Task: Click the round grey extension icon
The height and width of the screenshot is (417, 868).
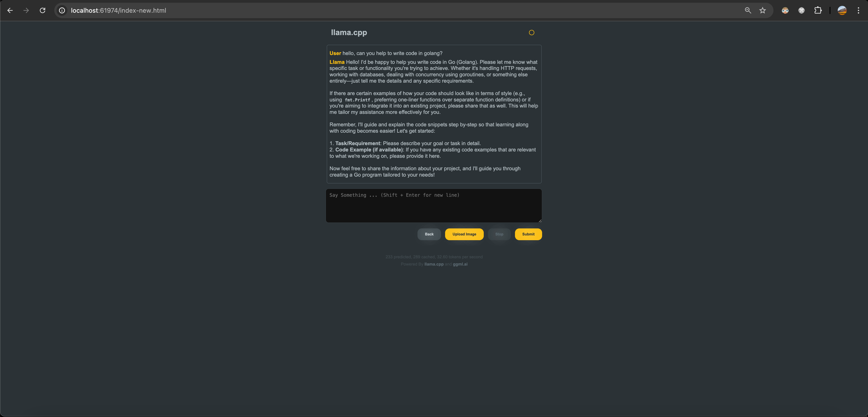Action: coord(802,10)
